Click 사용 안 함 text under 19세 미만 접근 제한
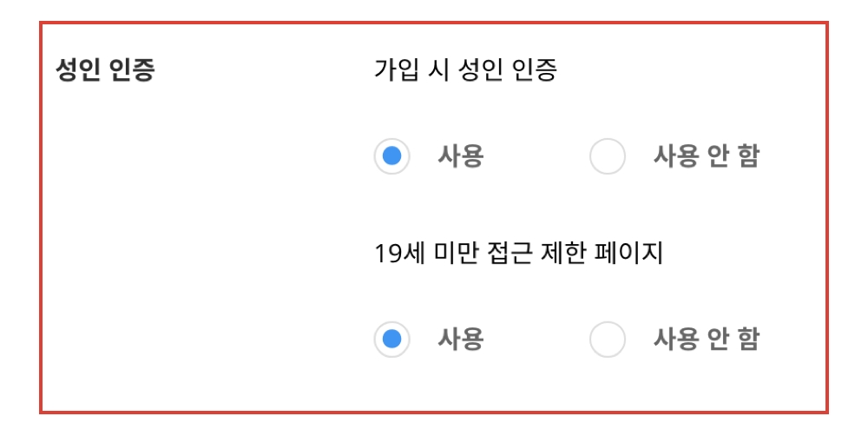Viewport: 868px width, 436px height. click(x=706, y=339)
